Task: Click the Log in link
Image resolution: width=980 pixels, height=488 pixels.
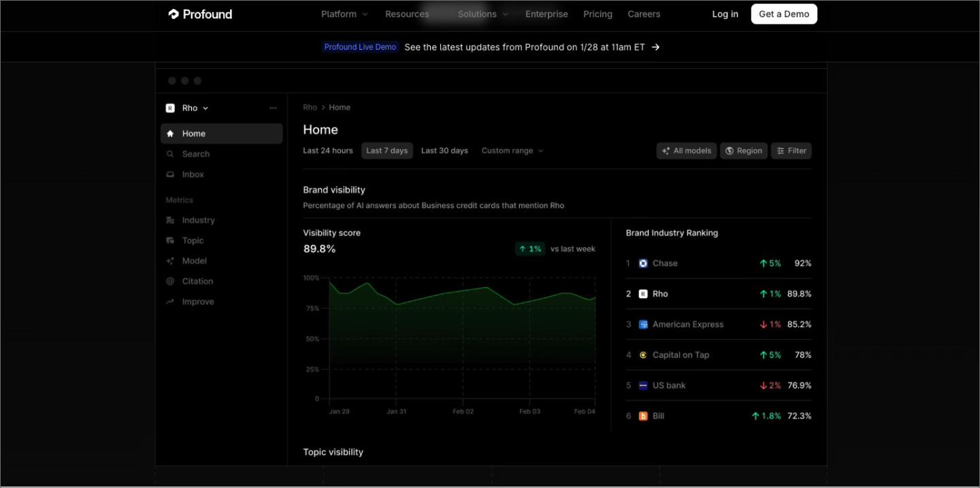Action: [x=725, y=14]
